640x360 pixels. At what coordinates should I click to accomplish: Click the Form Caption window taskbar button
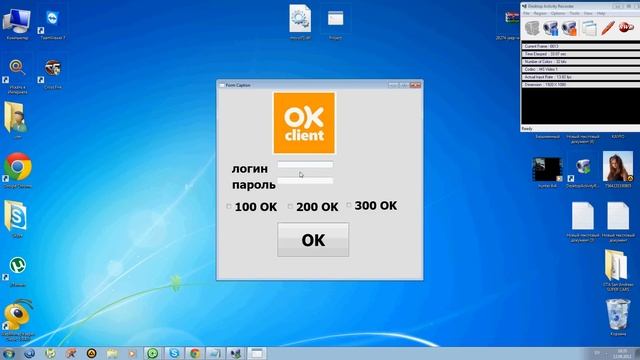click(x=256, y=353)
